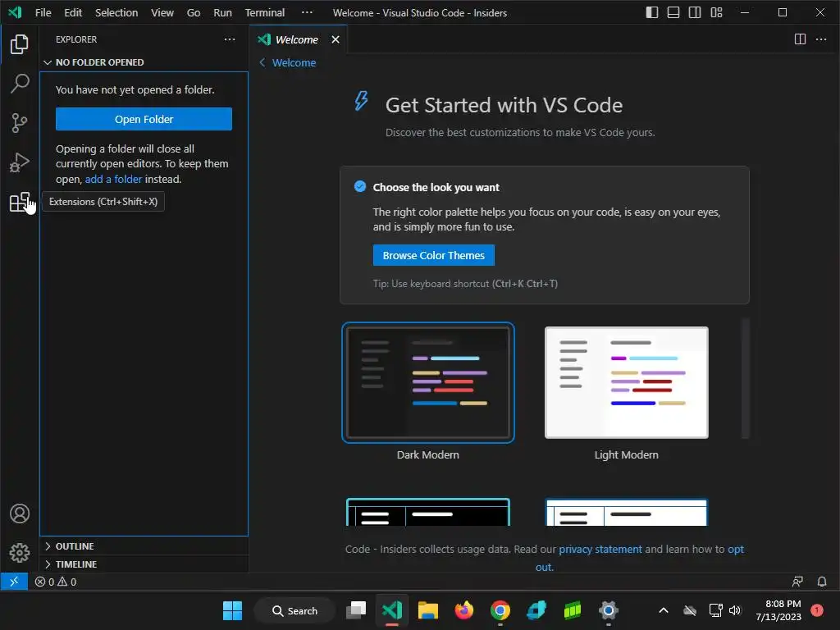
Task: Open the View menu
Action: coord(162,12)
